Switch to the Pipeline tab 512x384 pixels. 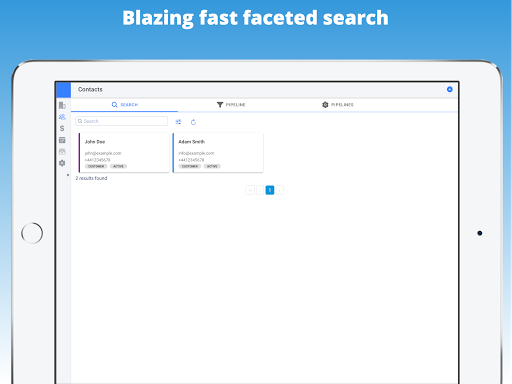231,105
